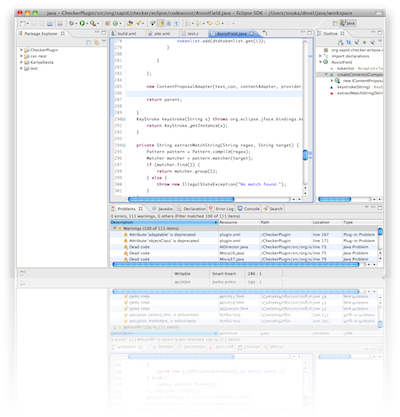Sort problems by the Description column header
The width and height of the screenshot is (400, 417).
[x=164, y=222]
